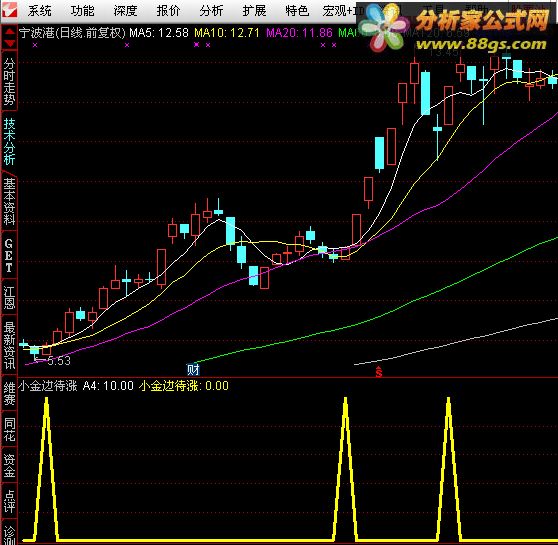Click the www.88gs.com website link
This screenshot has width=558, height=545.
click(481, 44)
